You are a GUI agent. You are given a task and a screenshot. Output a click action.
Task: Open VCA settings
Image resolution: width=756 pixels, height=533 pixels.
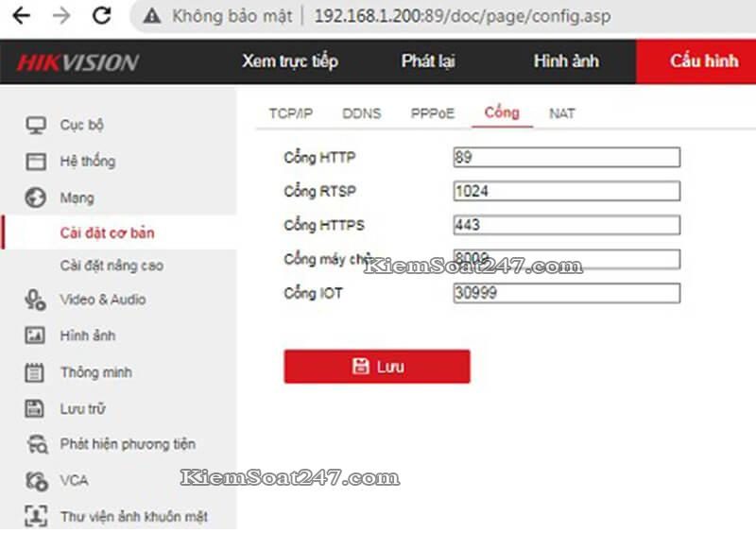(74, 480)
